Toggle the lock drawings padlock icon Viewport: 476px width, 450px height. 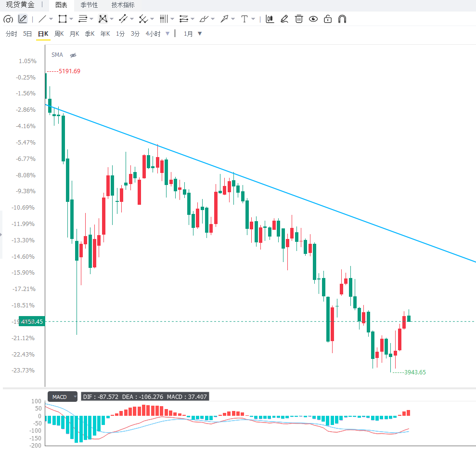328,19
